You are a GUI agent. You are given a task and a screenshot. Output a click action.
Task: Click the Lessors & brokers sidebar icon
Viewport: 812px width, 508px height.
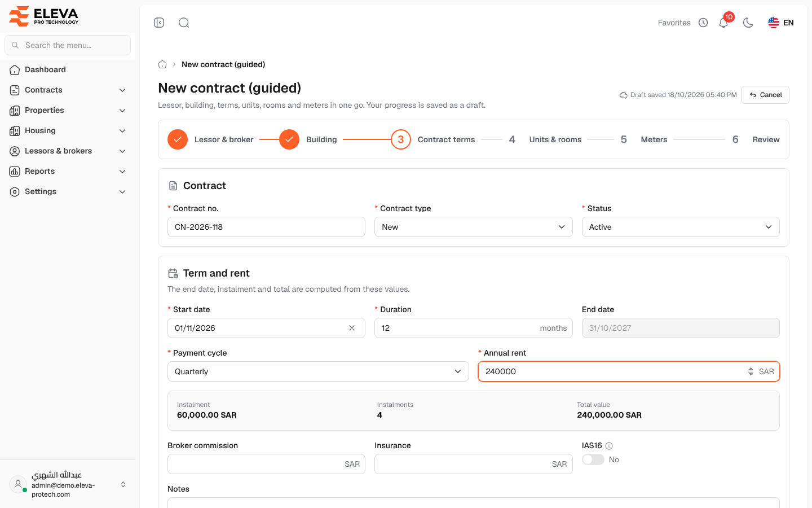[x=15, y=151]
